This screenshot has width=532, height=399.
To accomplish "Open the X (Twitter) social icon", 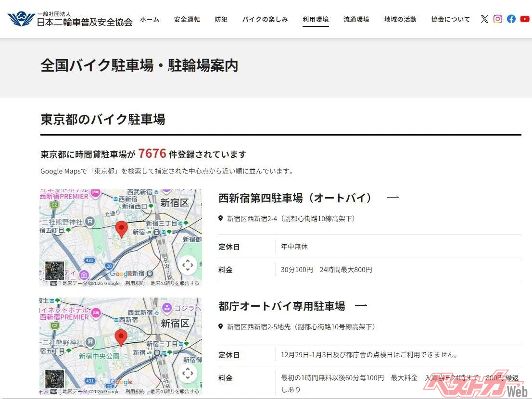I will pos(484,19).
